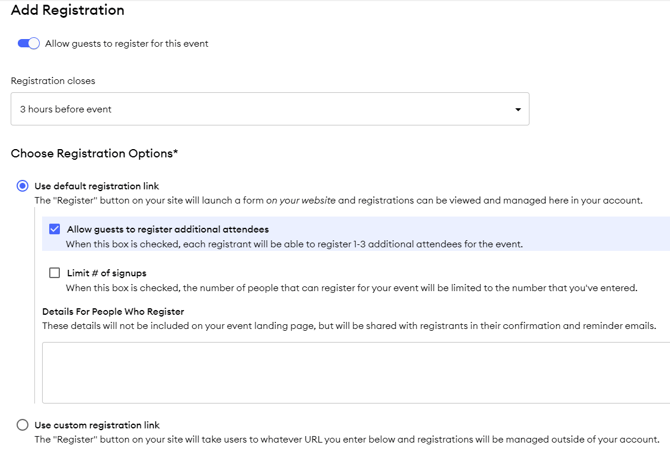670x455 pixels.
Task: Click the 'Add Registration' heading
Action: [x=67, y=11]
